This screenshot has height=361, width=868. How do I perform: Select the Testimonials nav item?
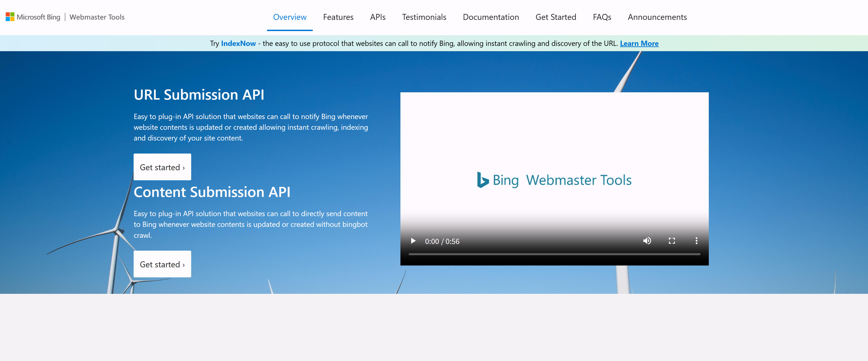click(x=424, y=17)
